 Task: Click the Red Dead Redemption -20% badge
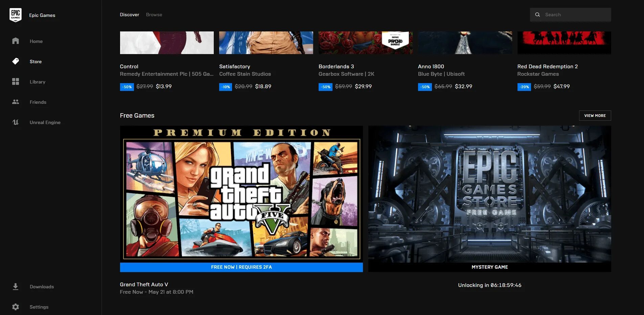(524, 87)
